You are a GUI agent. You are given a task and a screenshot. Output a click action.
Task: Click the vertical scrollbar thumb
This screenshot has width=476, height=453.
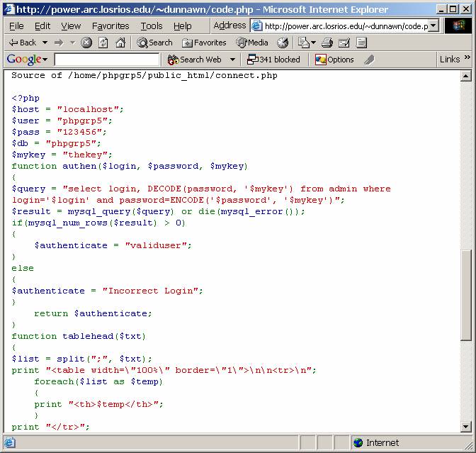pyautogui.click(x=465, y=296)
